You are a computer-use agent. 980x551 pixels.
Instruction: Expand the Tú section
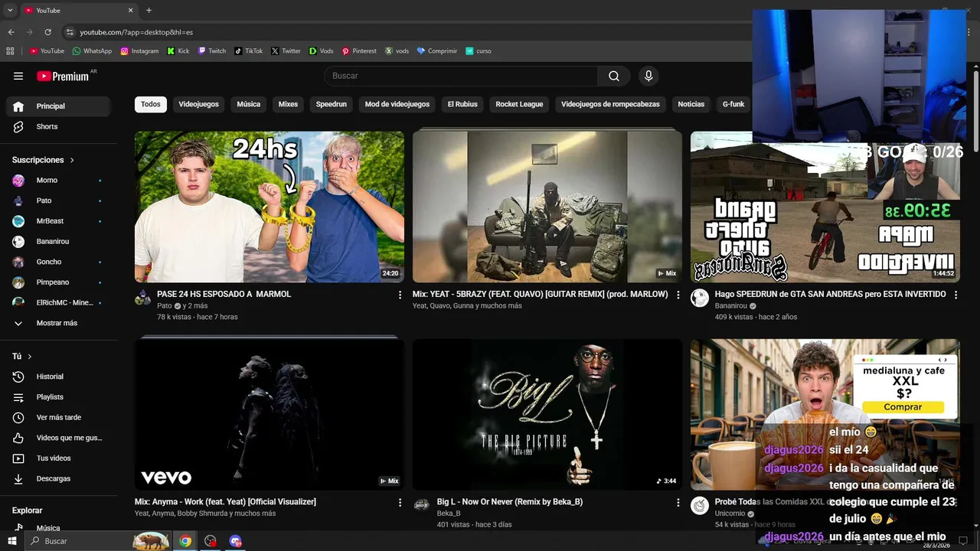click(x=22, y=357)
